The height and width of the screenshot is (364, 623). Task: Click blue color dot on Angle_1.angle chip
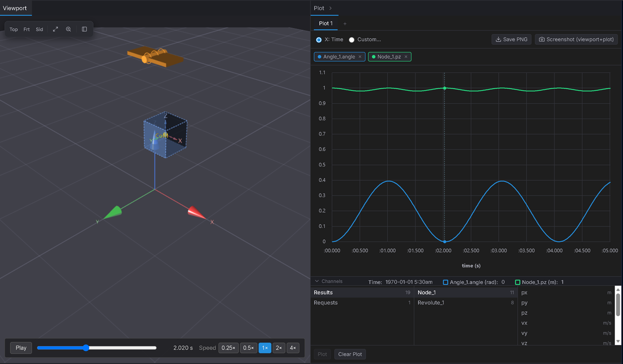(x=319, y=57)
